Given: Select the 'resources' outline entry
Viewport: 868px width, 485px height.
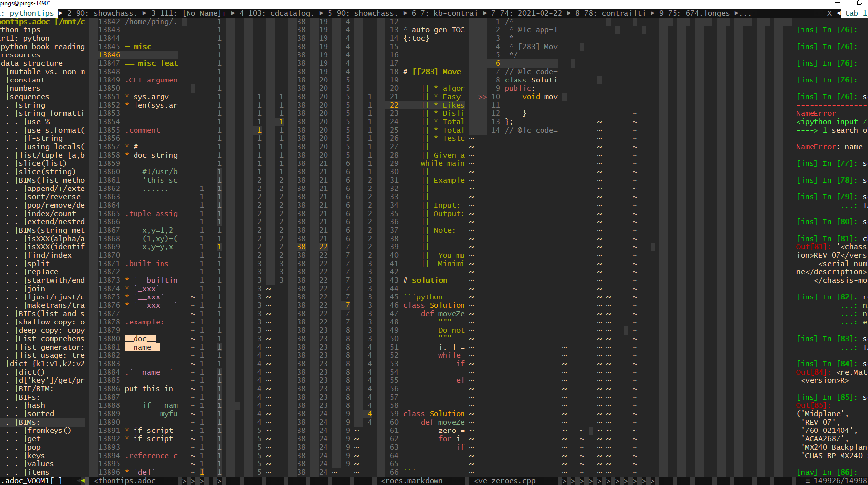Looking at the screenshot, I should [x=21, y=55].
